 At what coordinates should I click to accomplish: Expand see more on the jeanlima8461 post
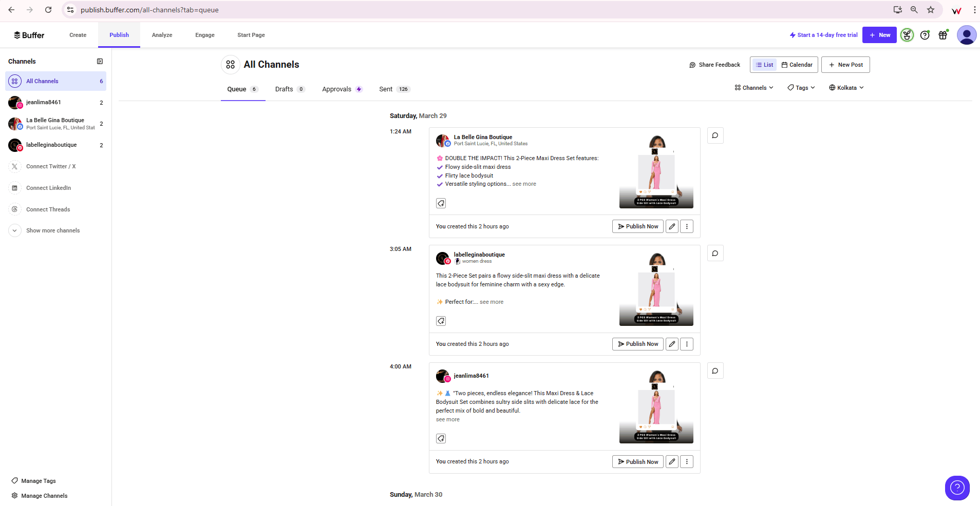(x=448, y=419)
